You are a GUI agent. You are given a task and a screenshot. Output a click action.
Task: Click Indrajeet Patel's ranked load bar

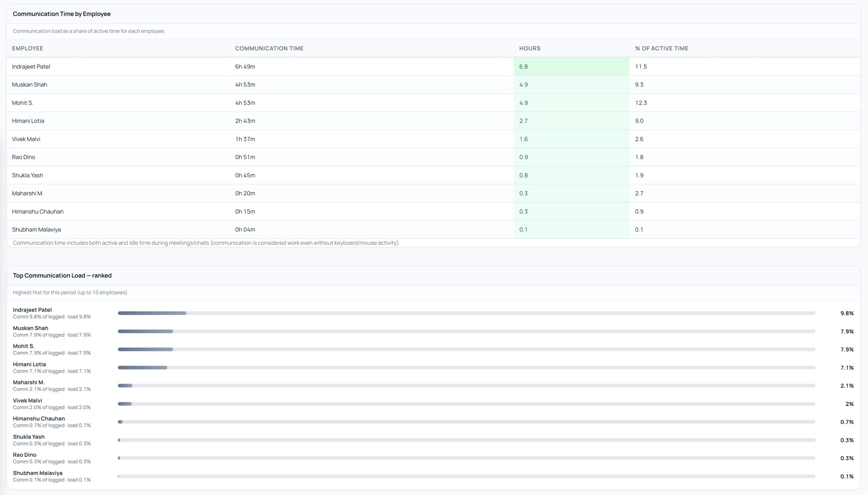tap(467, 313)
